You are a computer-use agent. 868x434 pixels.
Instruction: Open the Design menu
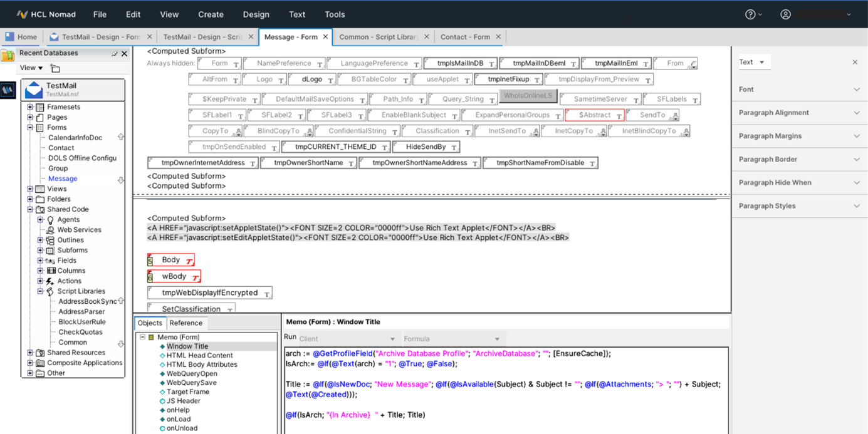(x=256, y=14)
